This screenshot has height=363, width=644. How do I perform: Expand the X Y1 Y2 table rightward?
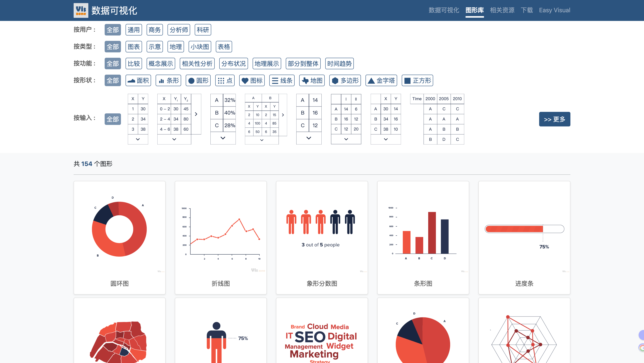click(x=196, y=114)
